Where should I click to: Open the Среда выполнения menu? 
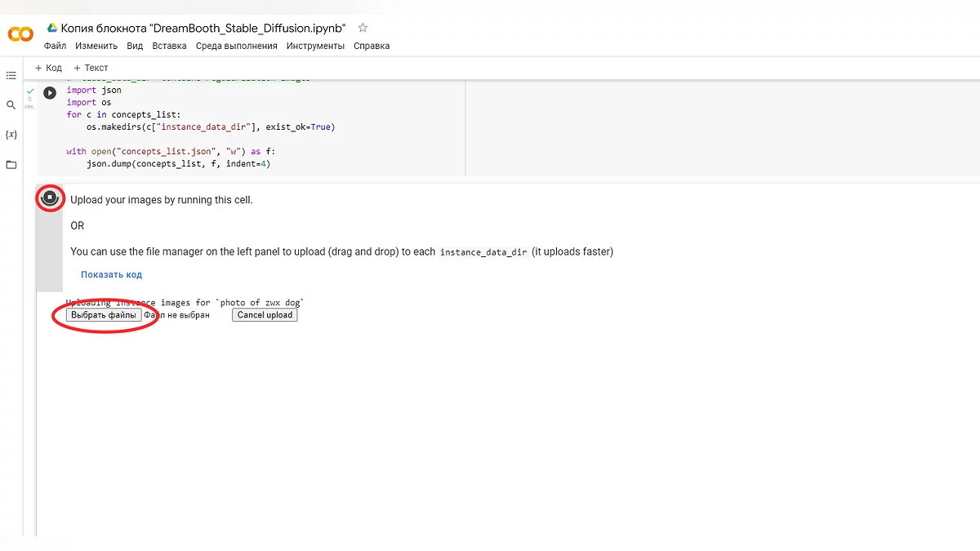[x=236, y=46]
